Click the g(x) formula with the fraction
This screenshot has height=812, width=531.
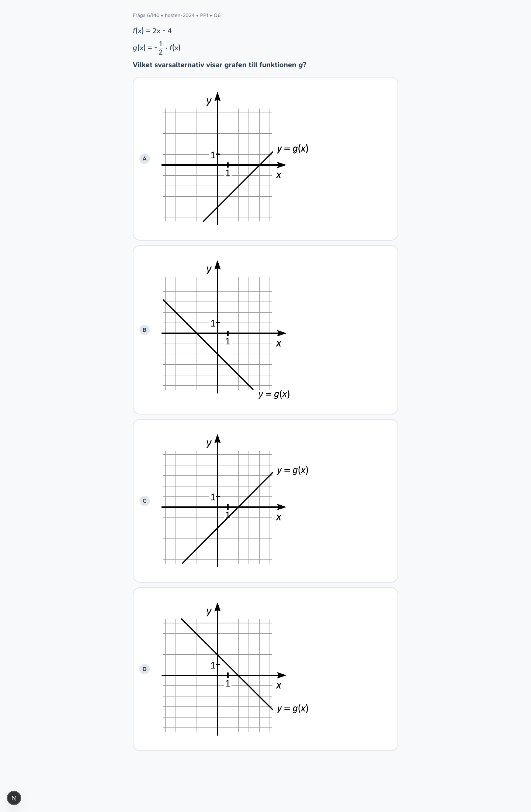click(x=157, y=48)
